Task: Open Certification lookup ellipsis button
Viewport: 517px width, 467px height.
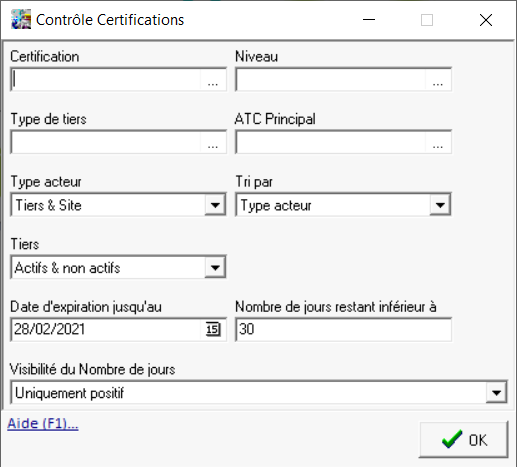Action: (213, 80)
